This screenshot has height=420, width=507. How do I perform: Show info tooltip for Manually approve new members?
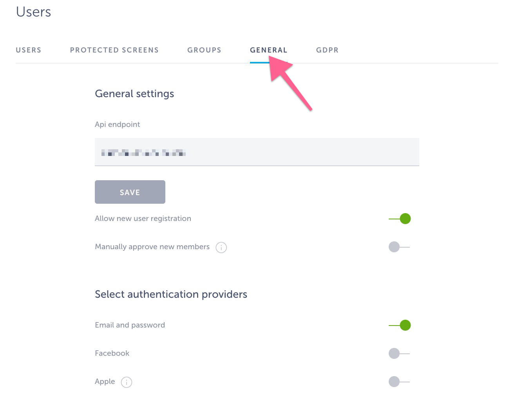[x=221, y=247]
